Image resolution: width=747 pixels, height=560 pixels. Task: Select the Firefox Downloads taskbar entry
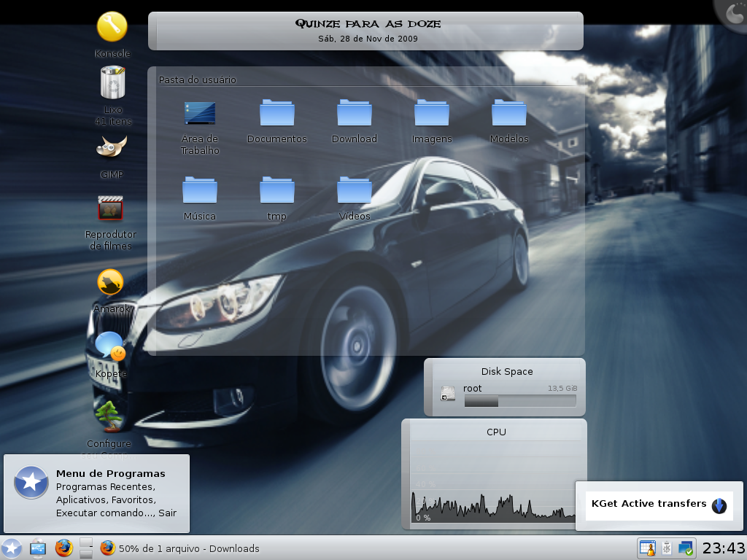180,548
